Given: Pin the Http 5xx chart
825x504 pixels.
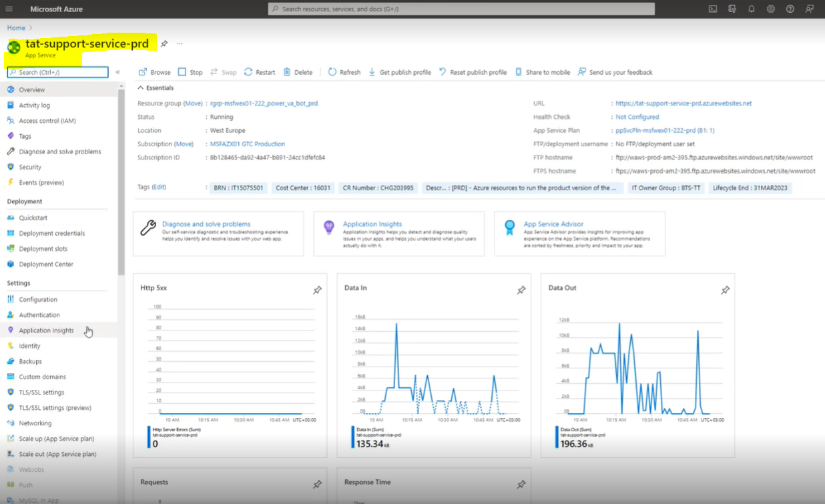Looking at the screenshot, I should pyautogui.click(x=317, y=290).
